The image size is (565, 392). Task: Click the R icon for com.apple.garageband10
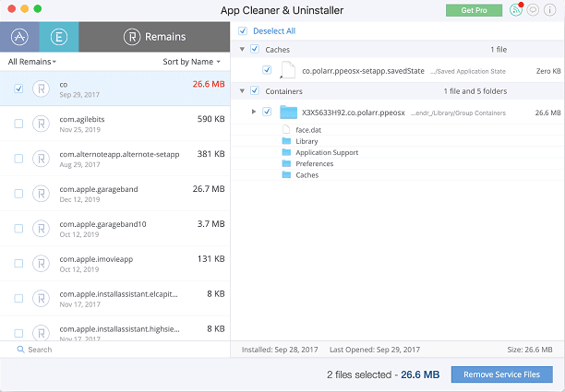[41, 228]
